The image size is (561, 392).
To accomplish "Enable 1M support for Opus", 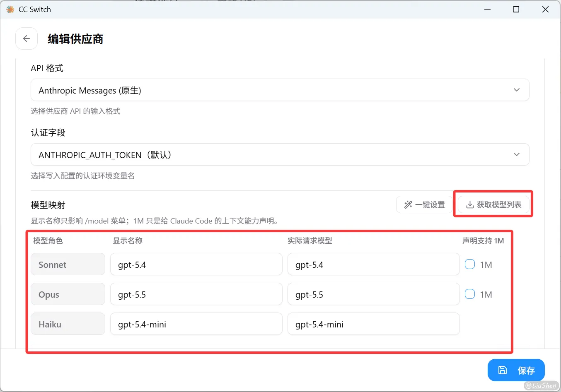I will pos(470,294).
